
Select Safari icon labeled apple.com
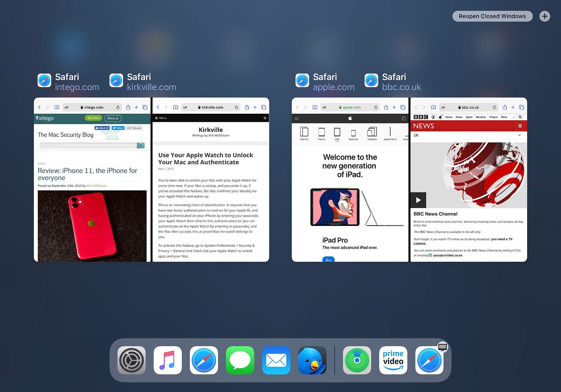[302, 81]
